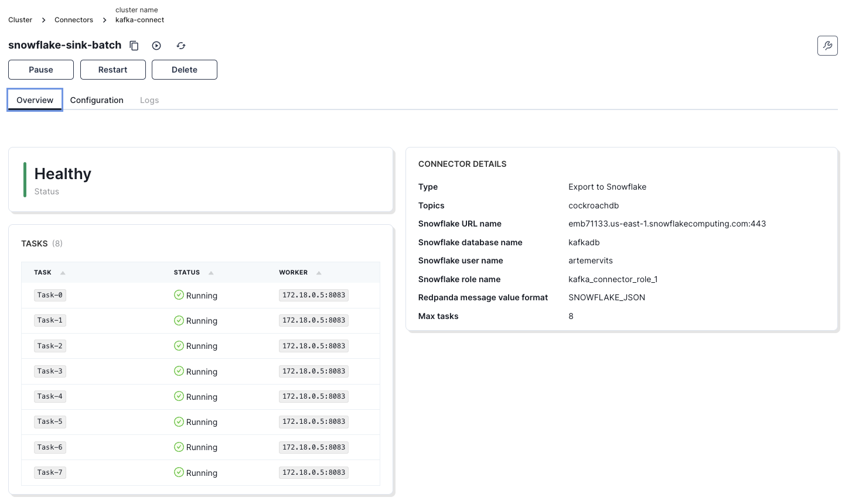
Task: Select the Task-4 label
Action: click(50, 396)
